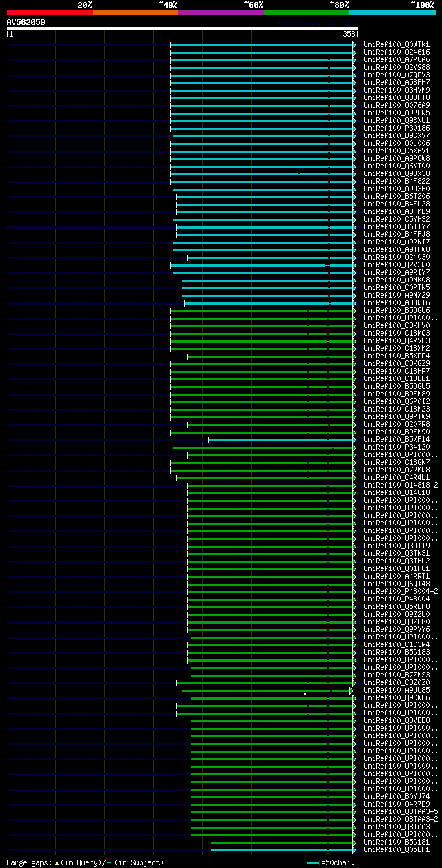Click UniRef100_Q9SXU1 label
Screen dimensions: 442x868
pos(396,120)
